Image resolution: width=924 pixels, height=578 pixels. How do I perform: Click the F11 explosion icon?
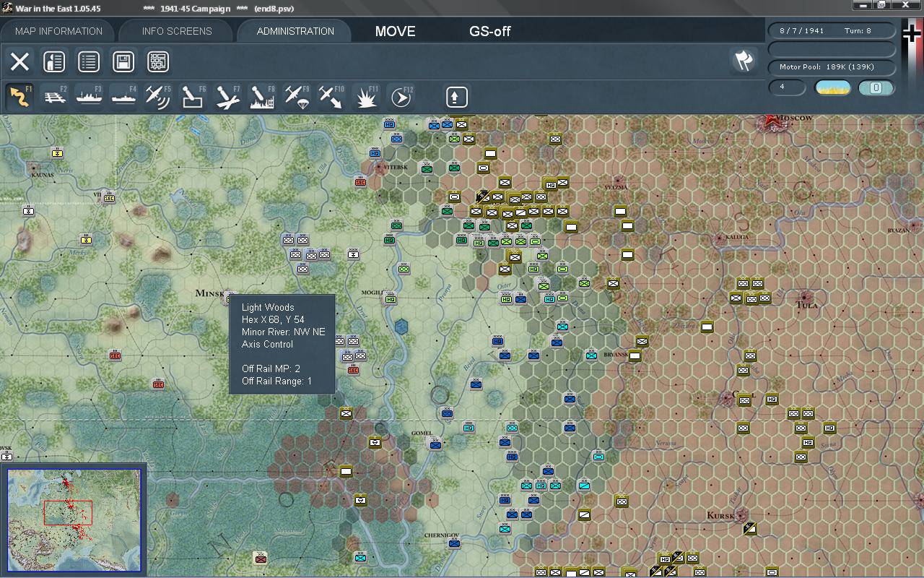pos(367,97)
